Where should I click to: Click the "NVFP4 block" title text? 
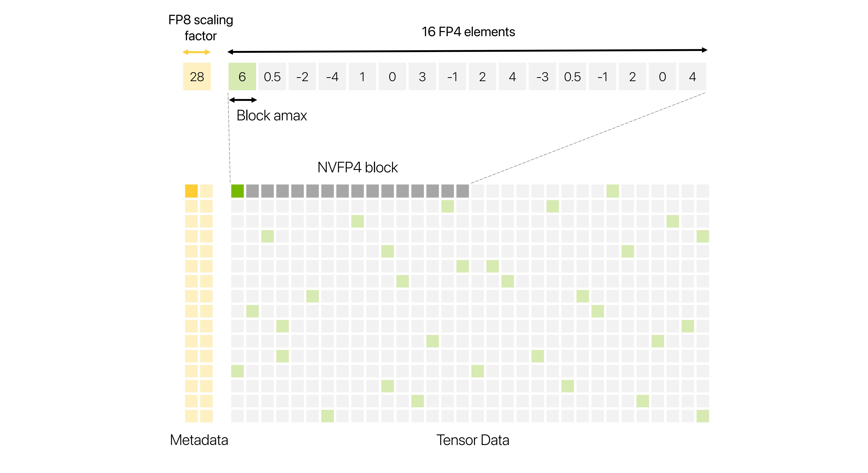pyautogui.click(x=357, y=167)
